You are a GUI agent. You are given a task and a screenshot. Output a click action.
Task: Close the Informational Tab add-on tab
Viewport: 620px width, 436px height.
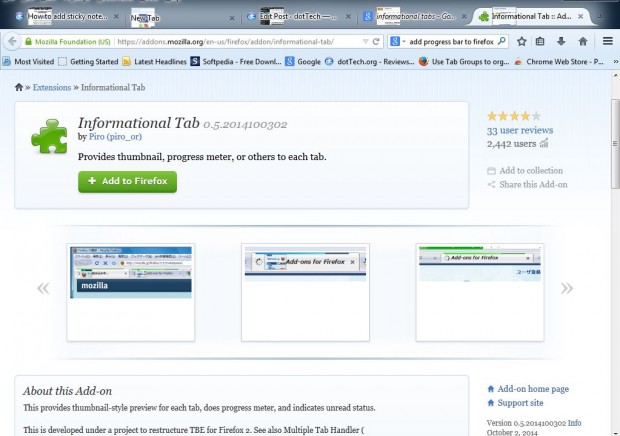tap(580, 17)
